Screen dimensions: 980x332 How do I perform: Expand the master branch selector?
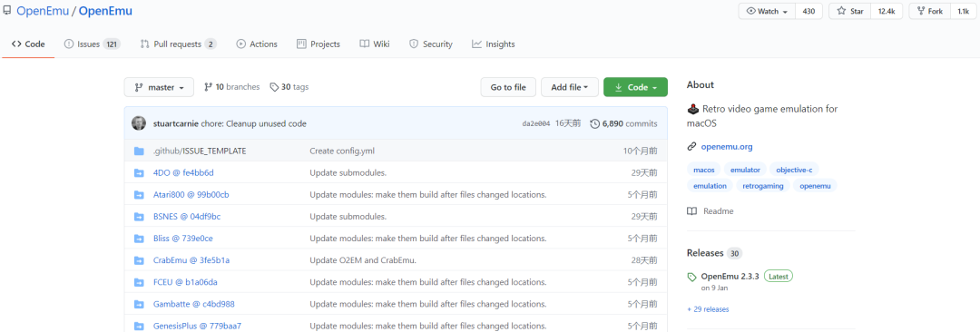(x=160, y=87)
